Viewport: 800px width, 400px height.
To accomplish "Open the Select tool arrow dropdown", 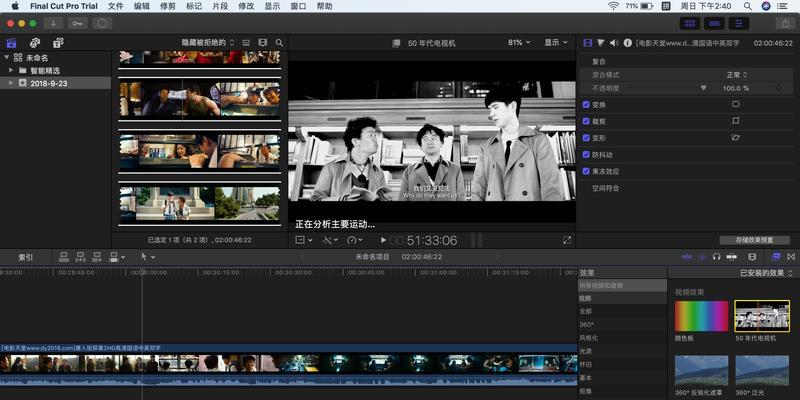I will [x=148, y=257].
